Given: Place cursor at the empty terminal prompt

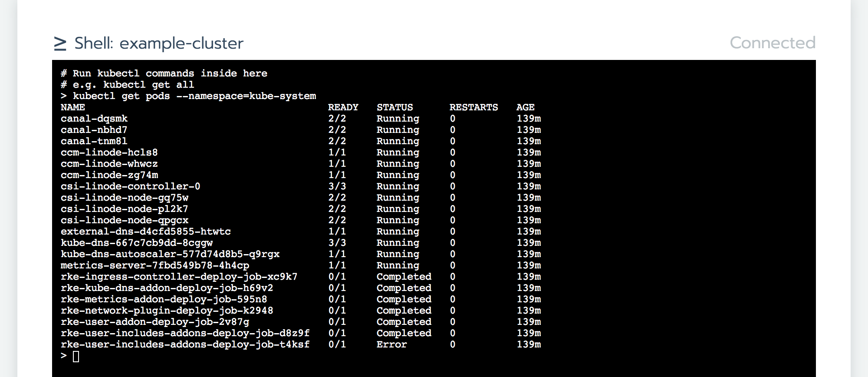Looking at the screenshot, I should click(x=76, y=357).
